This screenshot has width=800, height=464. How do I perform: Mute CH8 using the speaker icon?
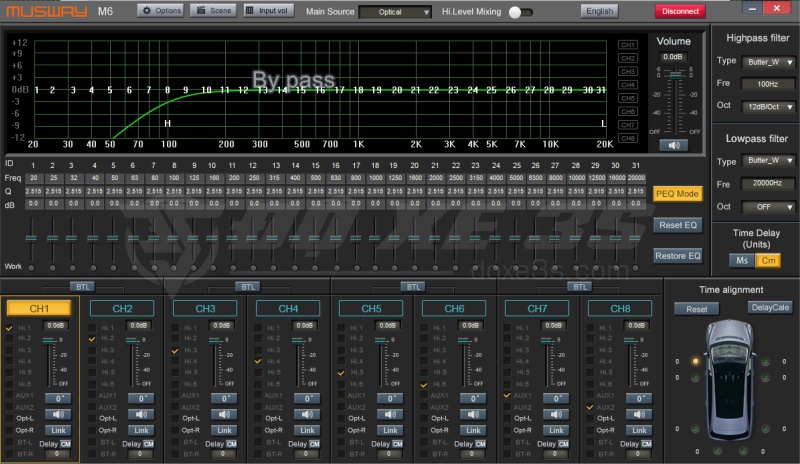pos(638,414)
